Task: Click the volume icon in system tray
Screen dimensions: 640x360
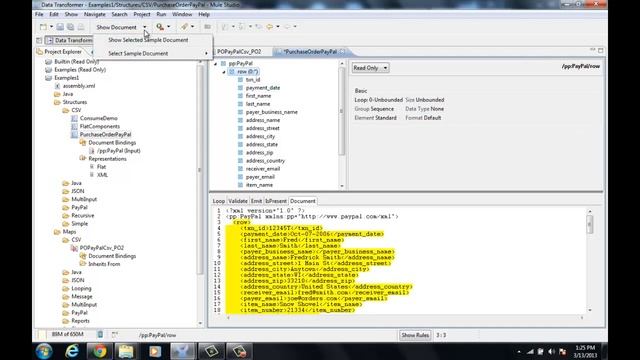Action: coord(551,351)
